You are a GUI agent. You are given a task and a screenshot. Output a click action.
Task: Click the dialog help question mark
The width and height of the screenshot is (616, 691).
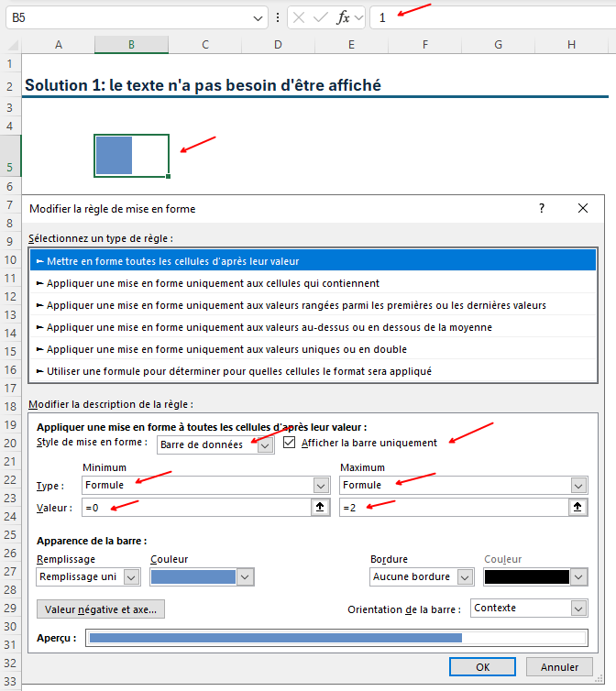[542, 208]
